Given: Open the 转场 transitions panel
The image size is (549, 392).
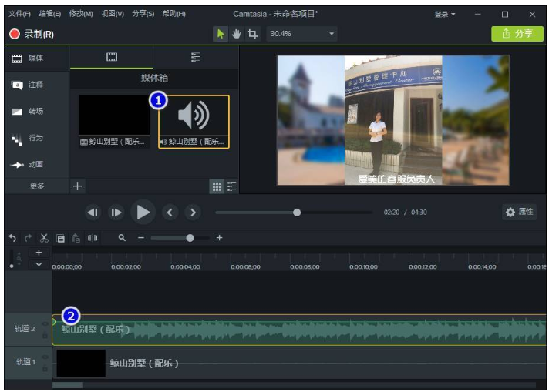Looking at the screenshot, I should click(x=28, y=112).
